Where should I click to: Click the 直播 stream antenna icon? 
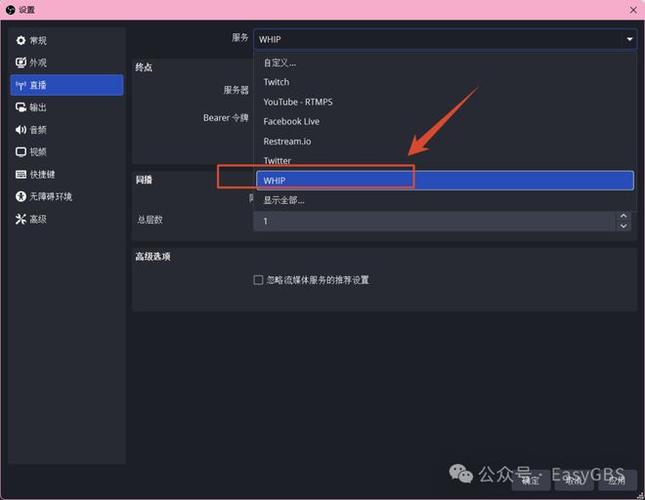21,86
